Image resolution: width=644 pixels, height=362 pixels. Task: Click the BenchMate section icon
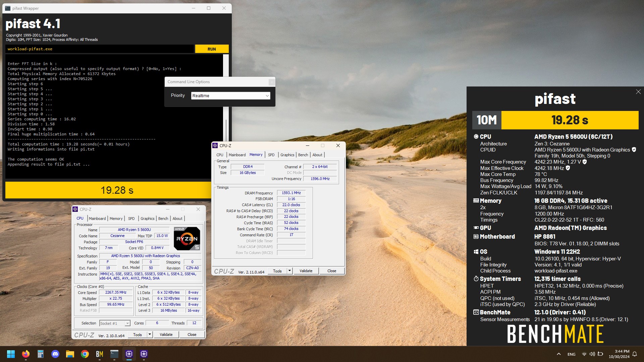tap(476, 312)
